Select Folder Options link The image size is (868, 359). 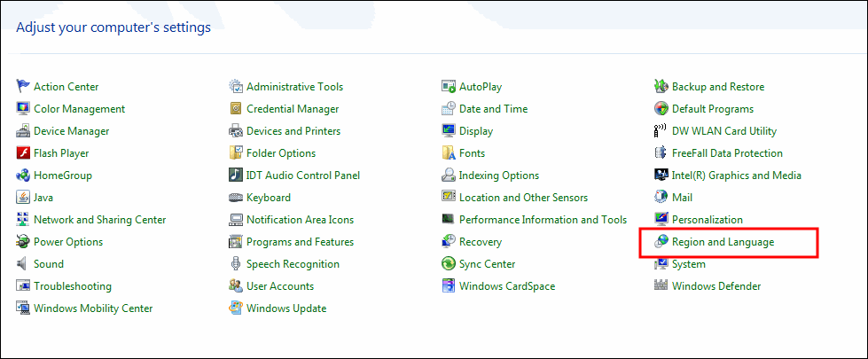tap(281, 153)
